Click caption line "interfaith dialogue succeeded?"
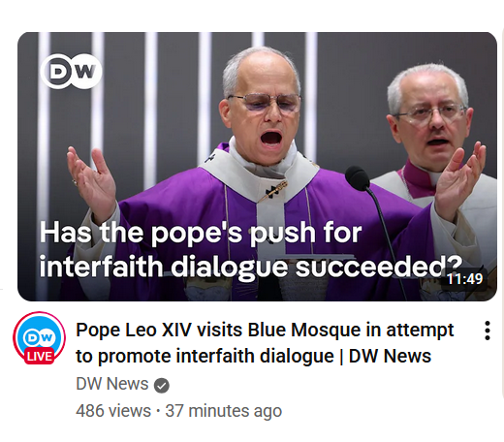Screen dimensions: 504x442 coord(251,267)
